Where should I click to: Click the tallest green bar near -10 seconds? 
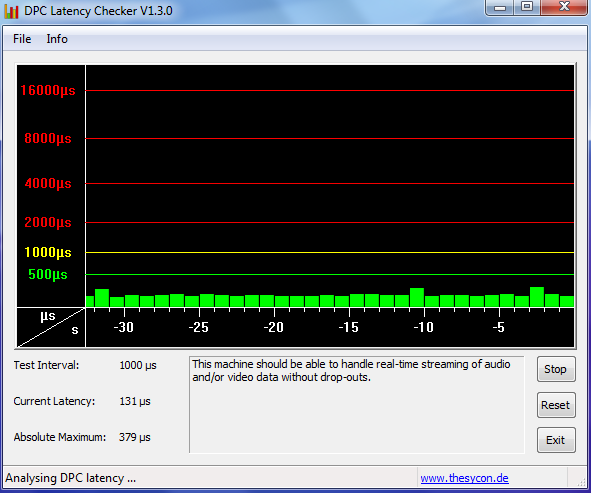pos(417,297)
